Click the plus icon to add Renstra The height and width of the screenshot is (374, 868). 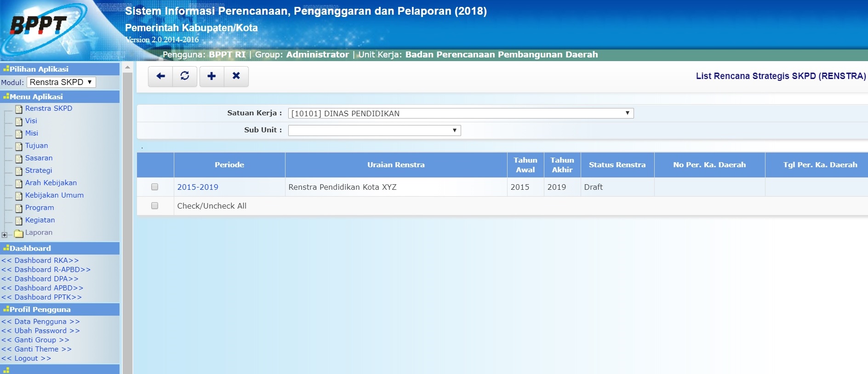211,76
